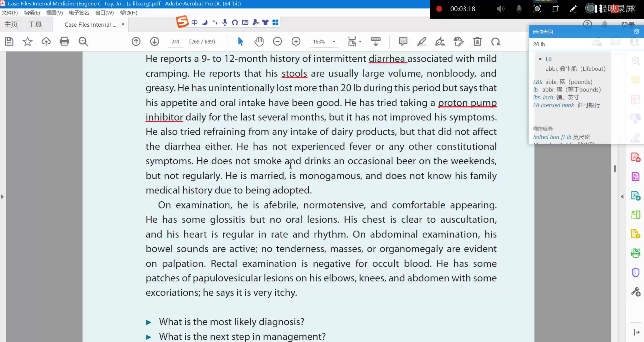This screenshot has height=342, width=644.
Task: Collapse the right pane triangle arrow
Action: (622, 197)
